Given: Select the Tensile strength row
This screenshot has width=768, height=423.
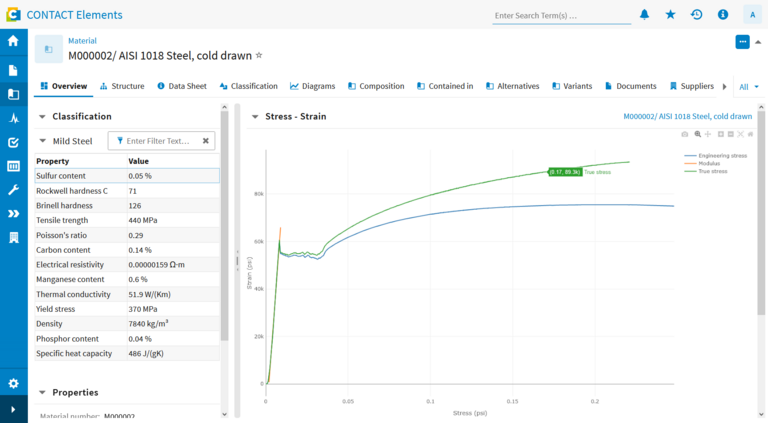Looking at the screenshot, I should tap(127, 220).
